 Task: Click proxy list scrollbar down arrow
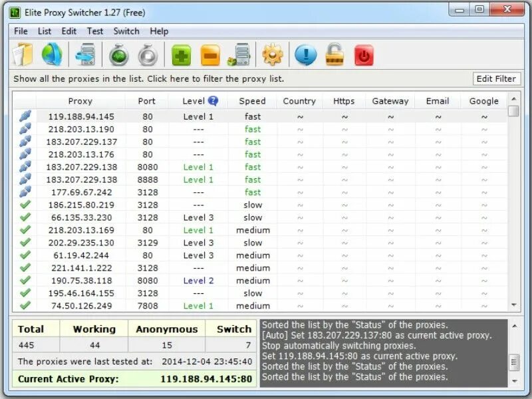point(513,305)
